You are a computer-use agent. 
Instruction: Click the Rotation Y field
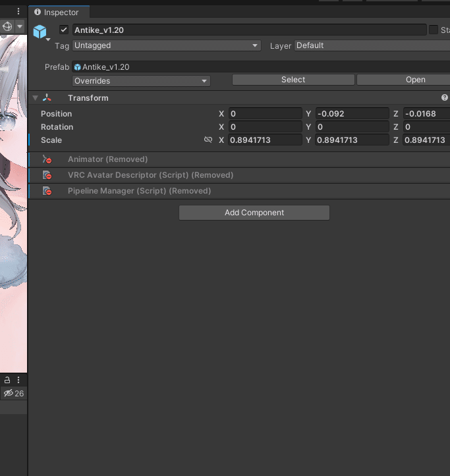tap(352, 127)
